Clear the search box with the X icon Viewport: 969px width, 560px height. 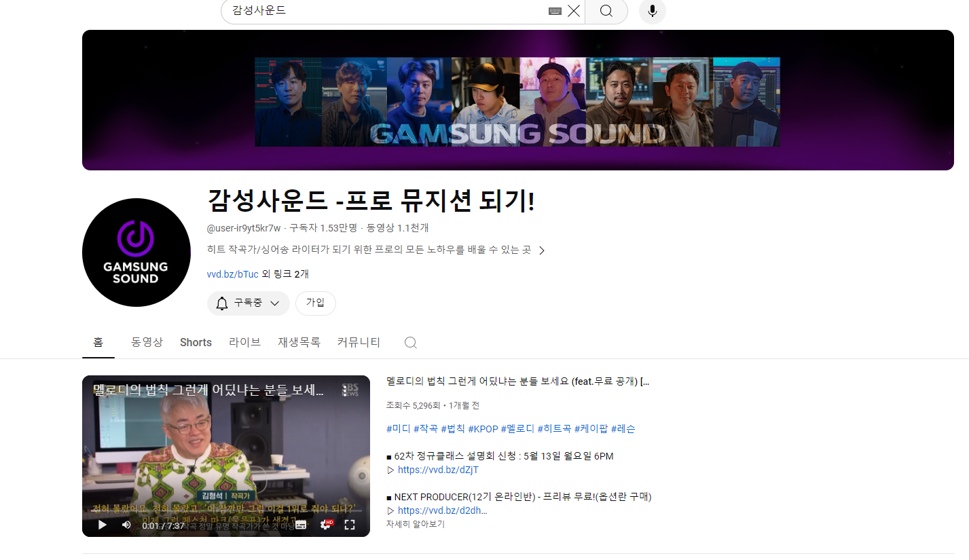(574, 11)
